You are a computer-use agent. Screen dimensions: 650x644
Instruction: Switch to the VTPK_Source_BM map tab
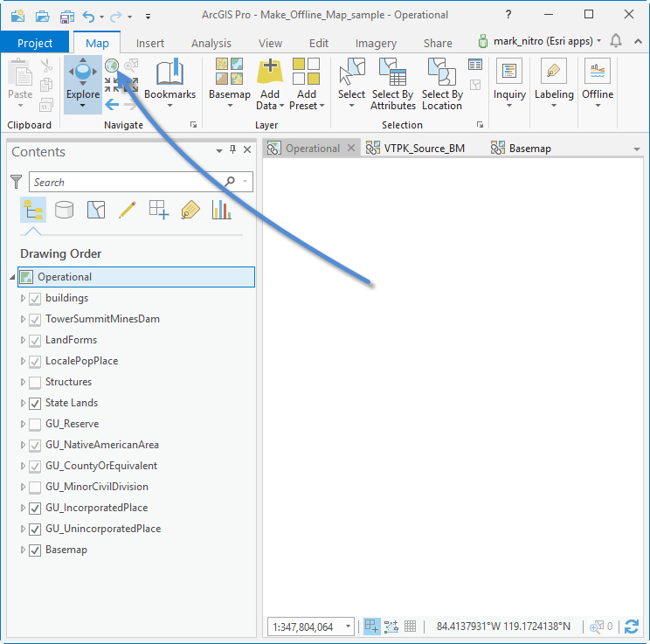click(x=416, y=148)
